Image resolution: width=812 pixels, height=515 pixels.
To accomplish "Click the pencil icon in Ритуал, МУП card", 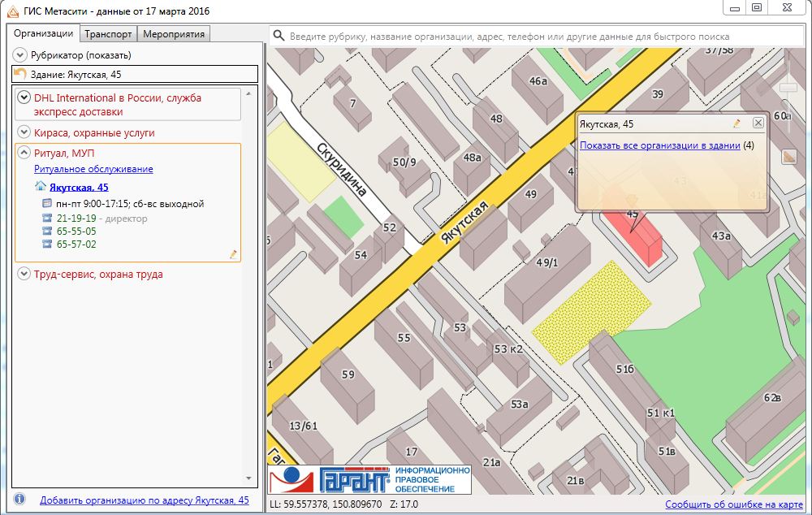I will click(x=234, y=254).
